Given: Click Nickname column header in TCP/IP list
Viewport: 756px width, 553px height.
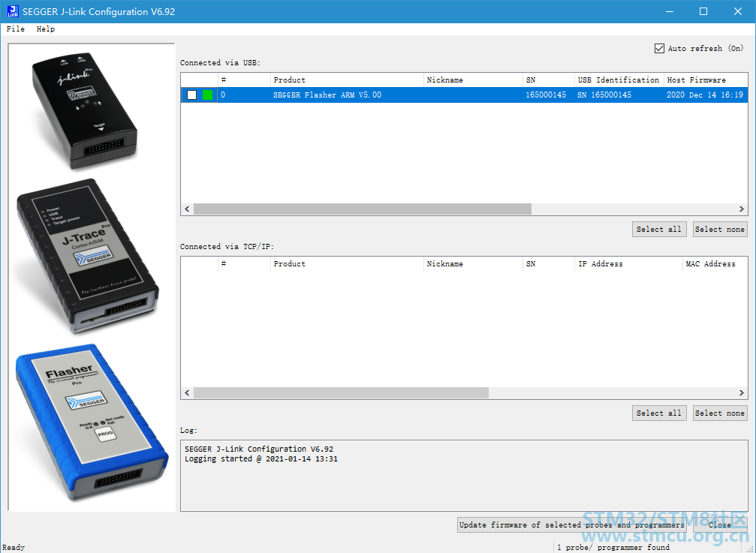Looking at the screenshot, I should pos(473,264).
